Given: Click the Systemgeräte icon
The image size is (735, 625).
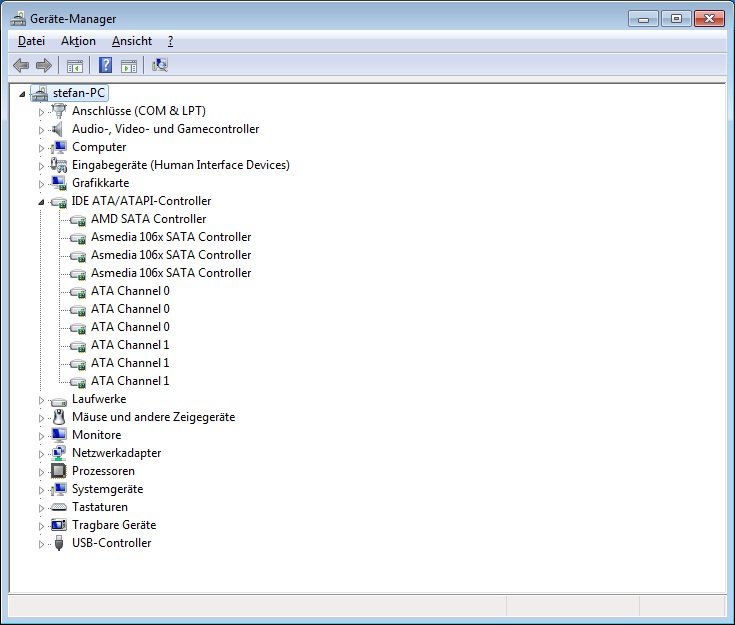Looking at the screenshot, I should point(59,489).
